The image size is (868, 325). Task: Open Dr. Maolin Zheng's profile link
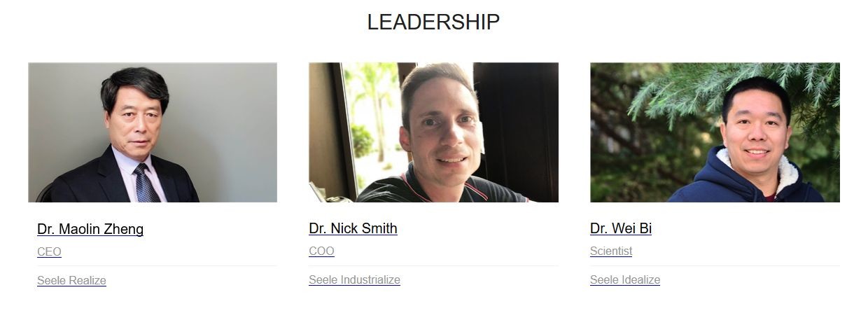coord(90,229)
